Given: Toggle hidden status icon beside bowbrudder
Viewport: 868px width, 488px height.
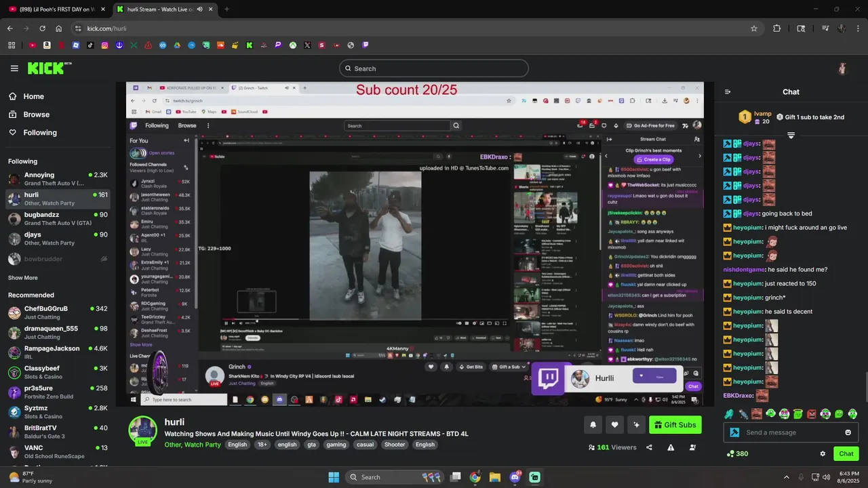Looking at the screenshot, I should pos(104,259).
